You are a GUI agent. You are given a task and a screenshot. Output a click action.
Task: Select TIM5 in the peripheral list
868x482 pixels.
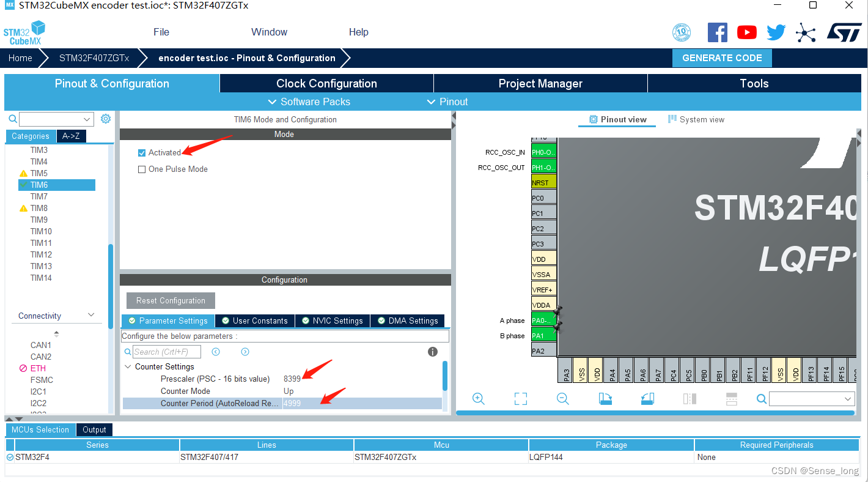(39, 173)
